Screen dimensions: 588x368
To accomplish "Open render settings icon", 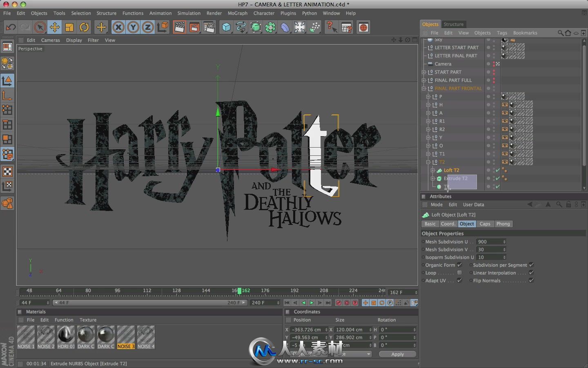I will tap(209, 27).
